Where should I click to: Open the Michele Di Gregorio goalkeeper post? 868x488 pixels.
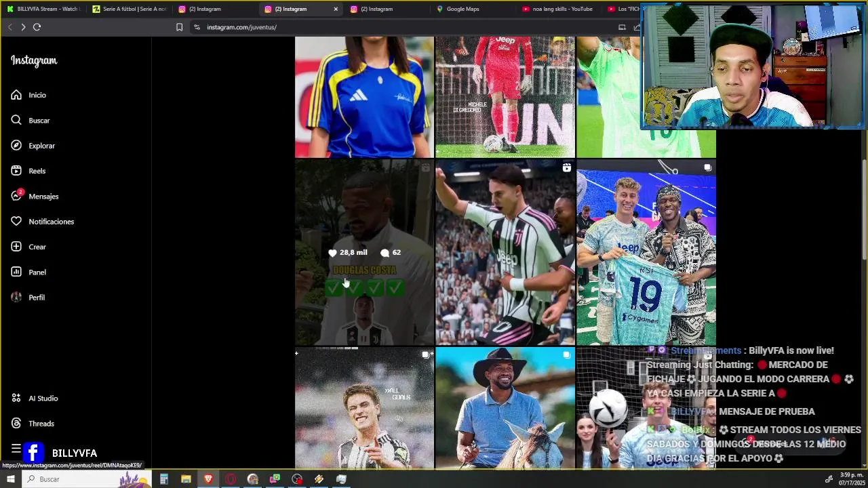coord(505,97)
